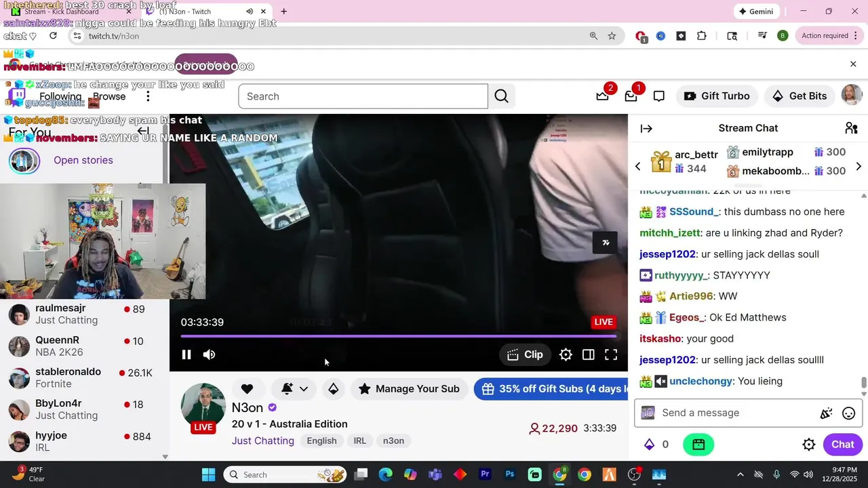
Task: Click the Action required chip
Action: point(829,36)
